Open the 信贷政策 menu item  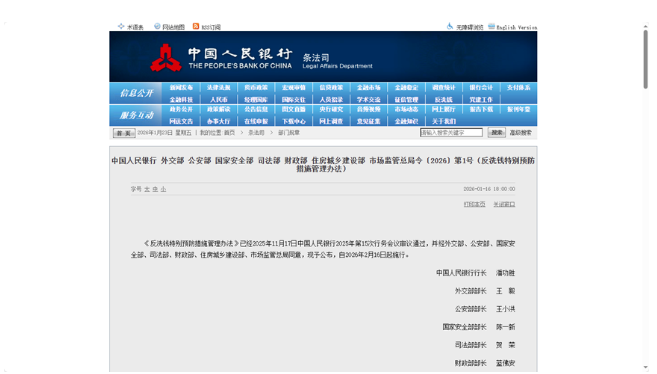331,88
